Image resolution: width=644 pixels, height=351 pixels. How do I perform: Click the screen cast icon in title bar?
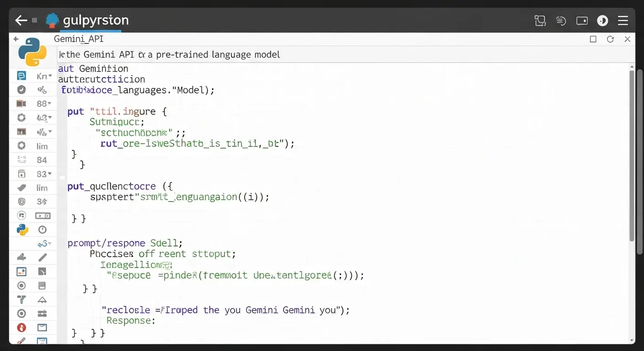click(x=582, y=21)
